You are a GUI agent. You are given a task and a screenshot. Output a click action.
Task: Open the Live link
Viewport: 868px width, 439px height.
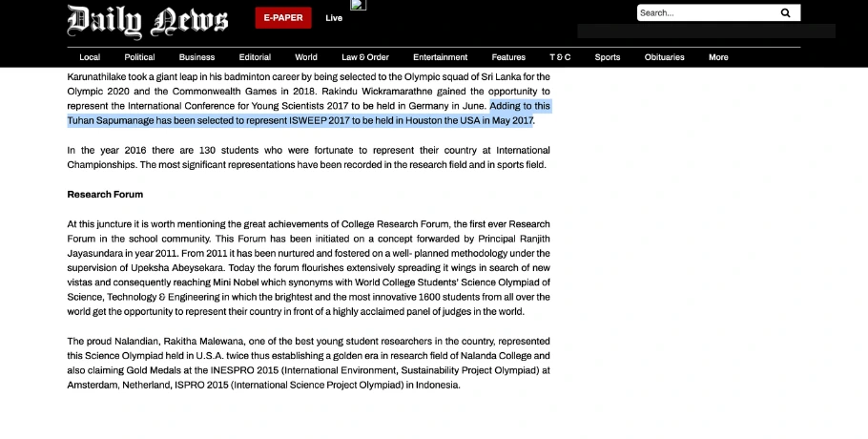tap(334, 18)
